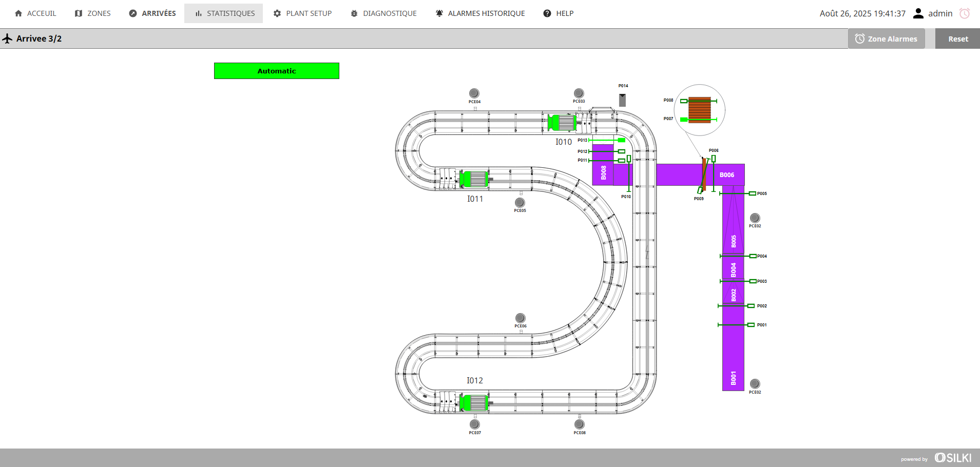The height and width of the screenshot is (467, 980).
Task: Select the B006 purple conveyor segment
Action: 727,175
